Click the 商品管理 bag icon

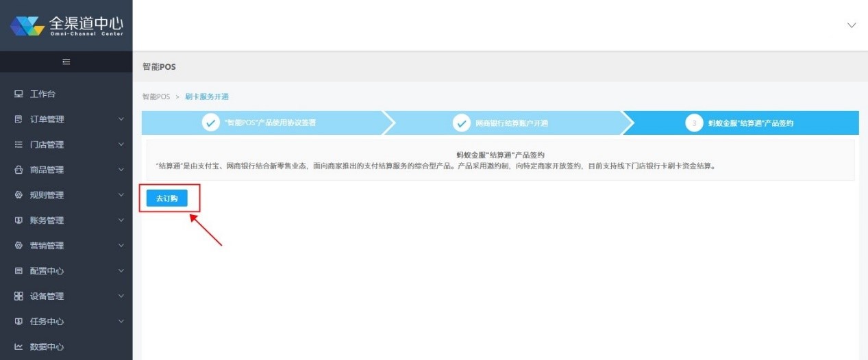coord(18,170)
